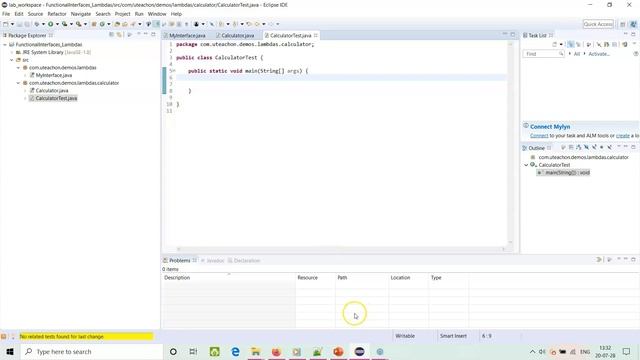Click the Open Perspective icon beside Quick Access
The height and width of the screenshot is (360, 640).
pos(622,24)
